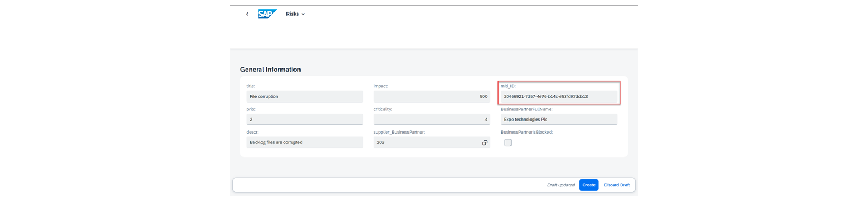This screenshot has width=868, height=201.
Task: Click Discard Draft
Action: coord(617,185)
